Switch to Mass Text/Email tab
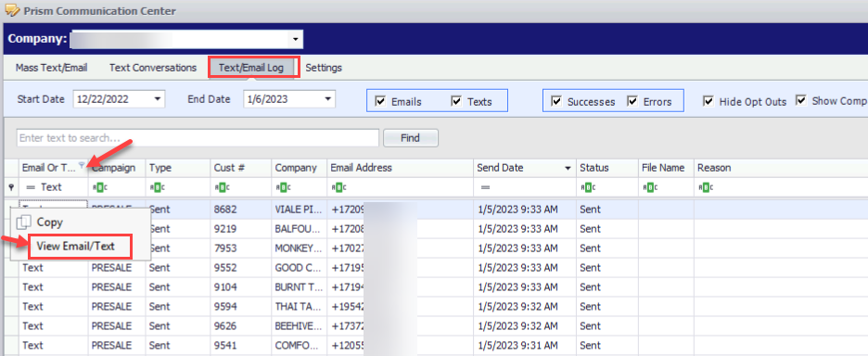The image size is (868, 356). (x=52, y=68)
